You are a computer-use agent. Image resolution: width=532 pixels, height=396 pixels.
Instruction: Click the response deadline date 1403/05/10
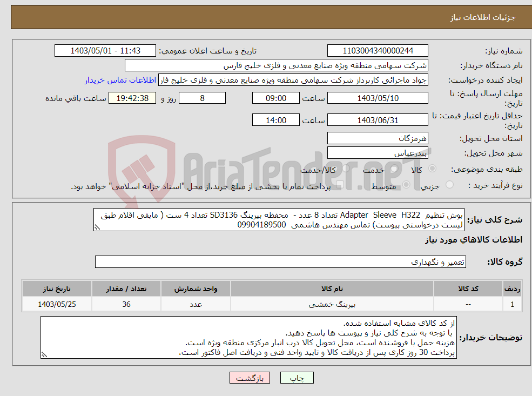point(378,98)
